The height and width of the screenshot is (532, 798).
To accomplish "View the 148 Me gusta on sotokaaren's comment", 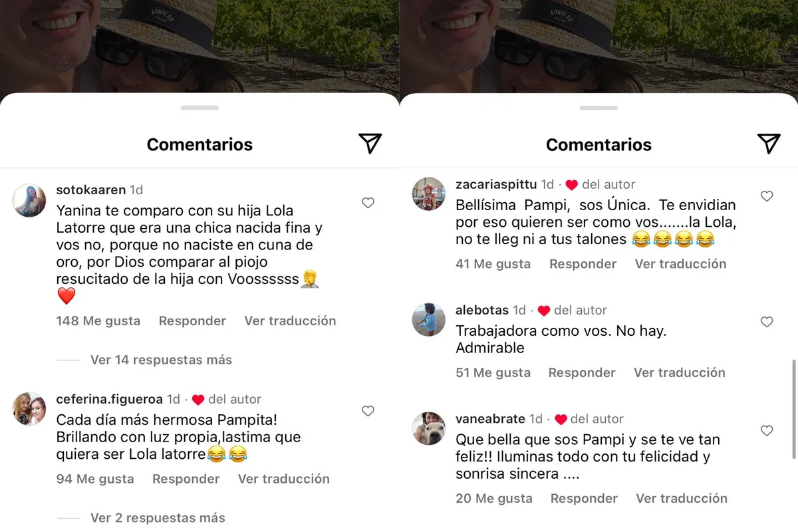I will point(98,321).
